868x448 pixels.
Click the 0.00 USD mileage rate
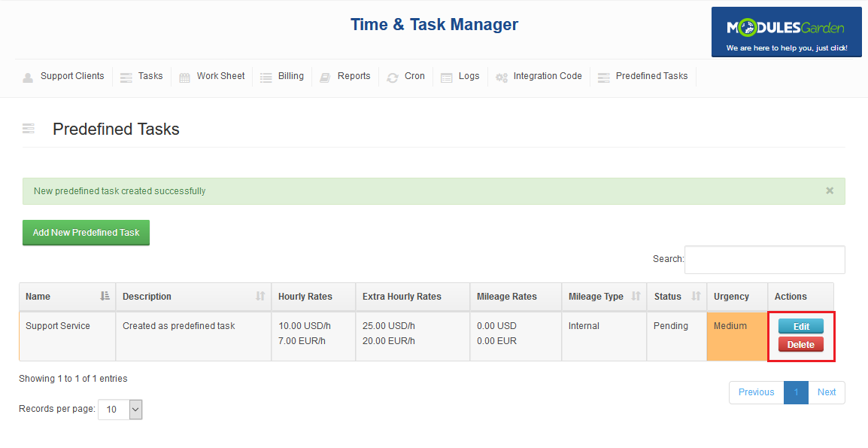[x=496, y=326]
